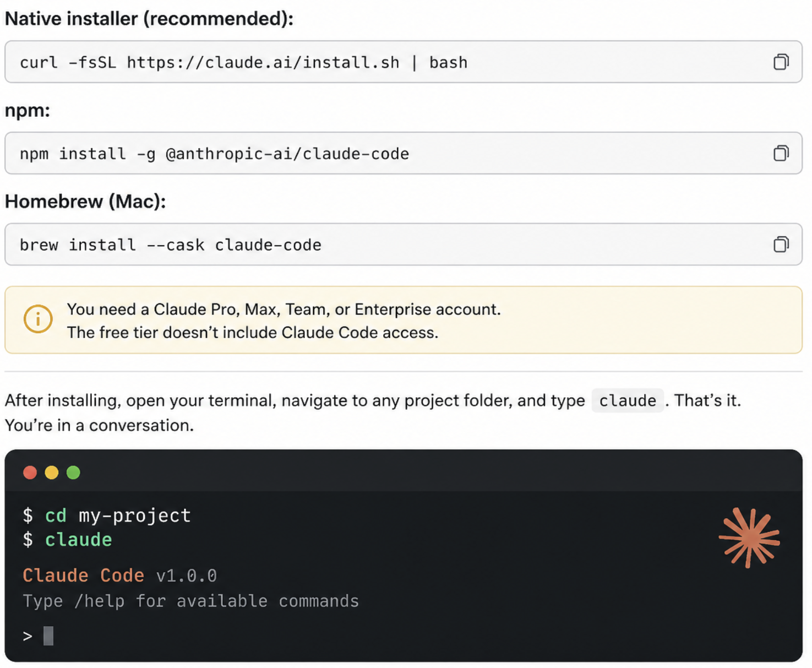Copy the curl native installer command
This screenshot has height=668, width=812.
coord(781,62)
